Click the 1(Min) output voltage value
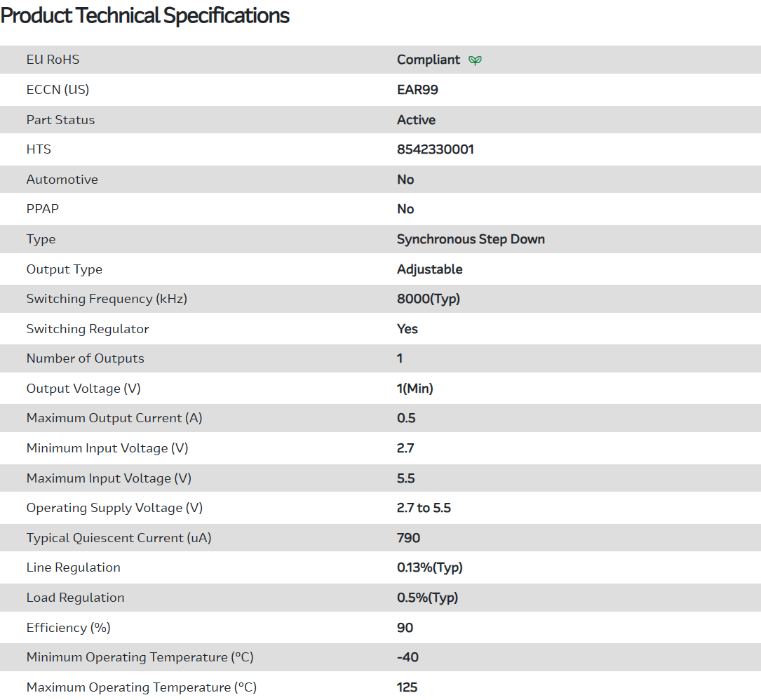 pos(415,389)
